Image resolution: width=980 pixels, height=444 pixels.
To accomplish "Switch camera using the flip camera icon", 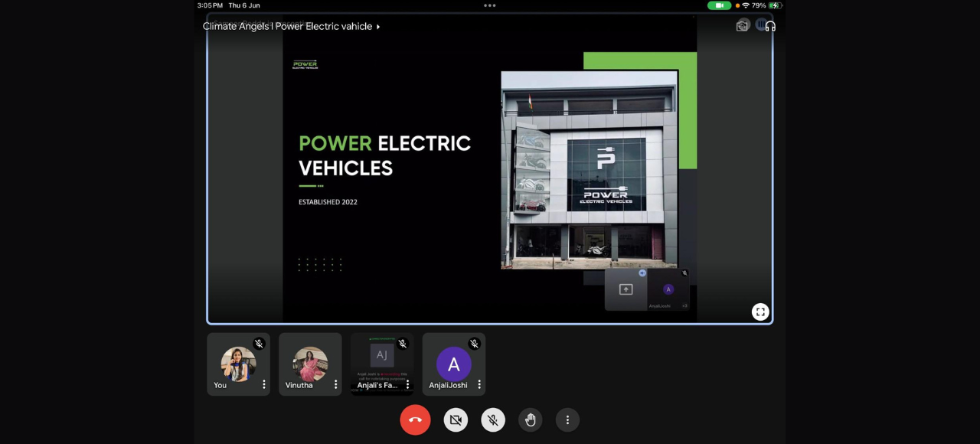I will (742, 26).
